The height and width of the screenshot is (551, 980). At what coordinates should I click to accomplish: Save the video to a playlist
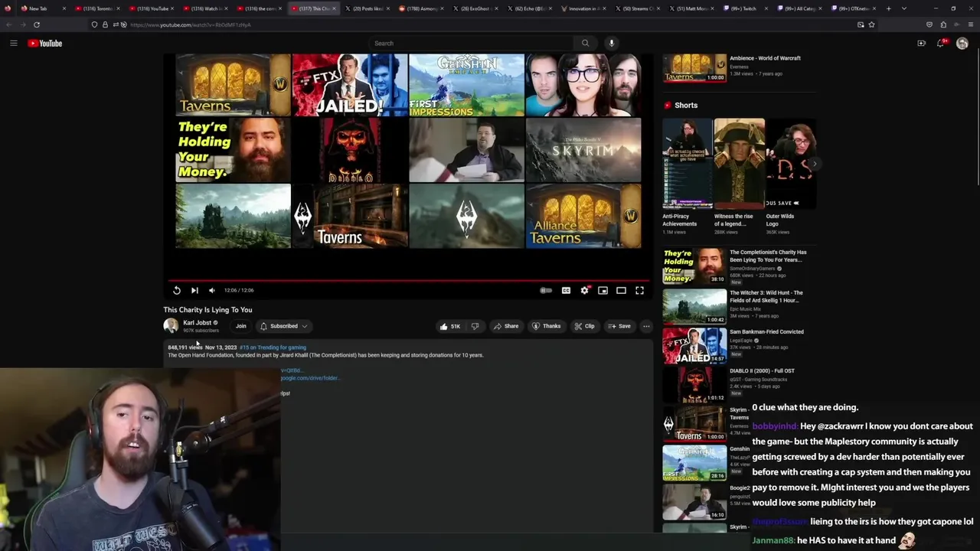[619, 326]
